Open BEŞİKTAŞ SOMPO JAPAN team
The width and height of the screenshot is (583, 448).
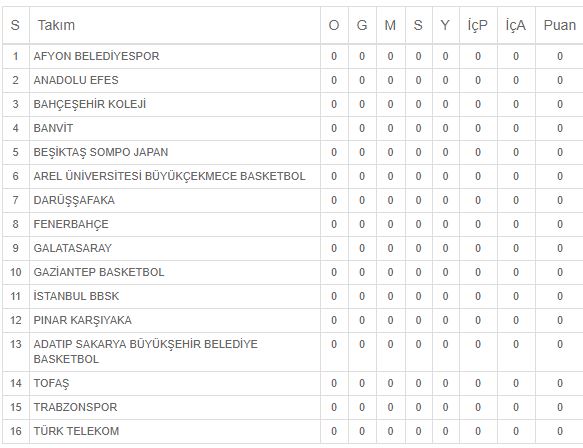pos(101,152)
